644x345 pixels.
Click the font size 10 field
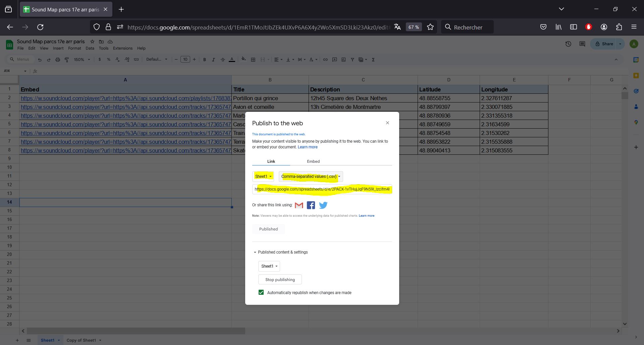pos(185,59)
